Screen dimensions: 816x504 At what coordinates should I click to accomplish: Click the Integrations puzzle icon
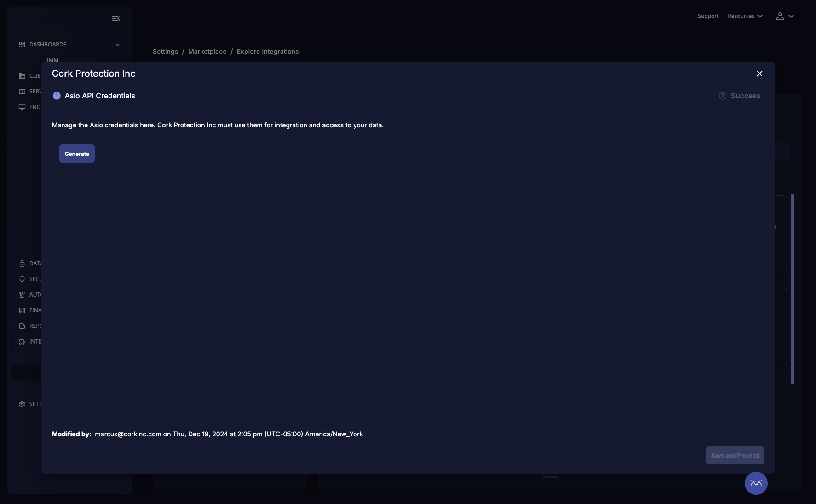(x=22, y=342)
